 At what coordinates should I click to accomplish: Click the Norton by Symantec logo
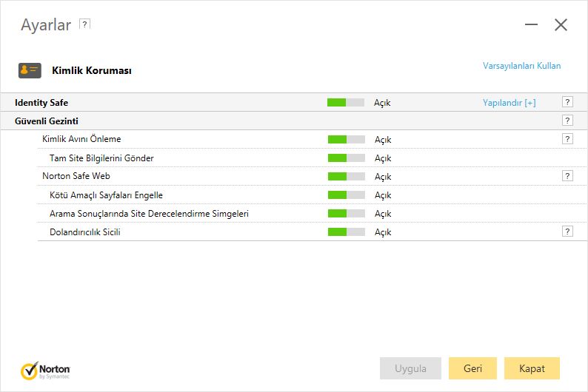(x=45, y=371)
